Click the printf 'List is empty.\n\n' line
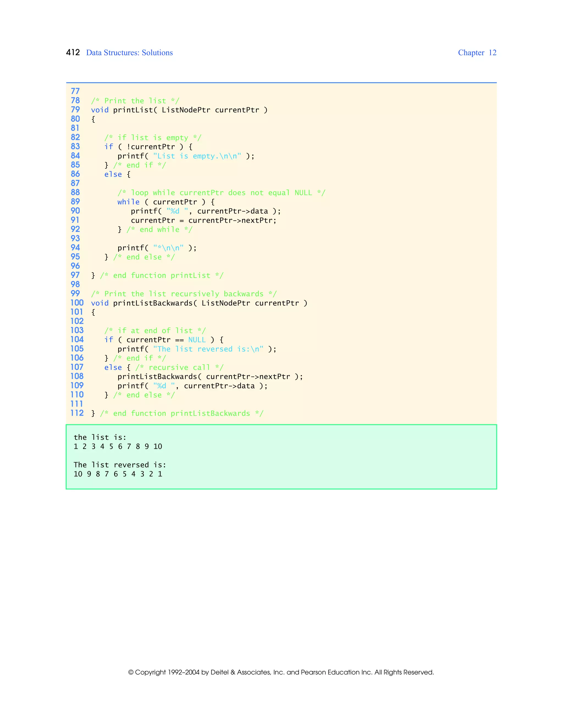The image size is (563, 728). click(186, 156)
